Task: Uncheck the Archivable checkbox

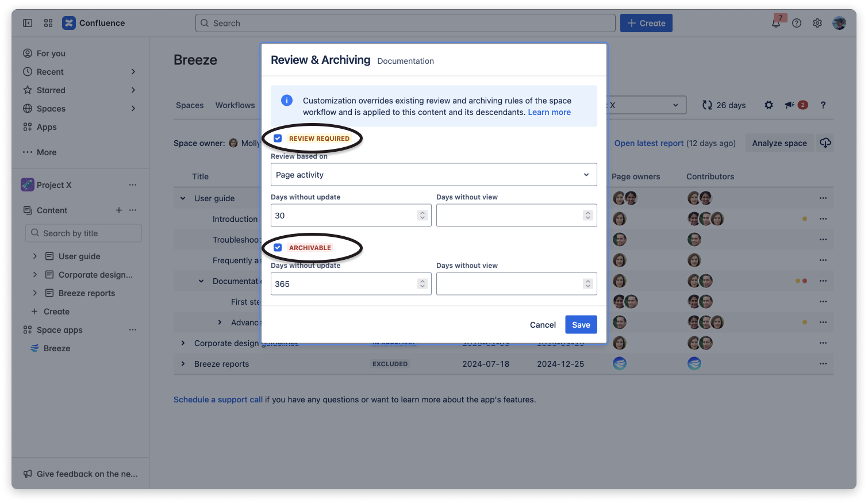Action: point(278,248)
